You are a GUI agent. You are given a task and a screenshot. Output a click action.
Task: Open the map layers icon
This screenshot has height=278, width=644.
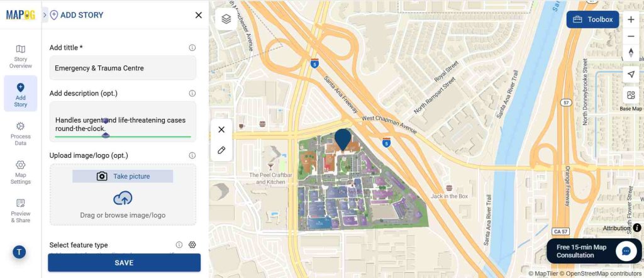click(x=226, y=19)
